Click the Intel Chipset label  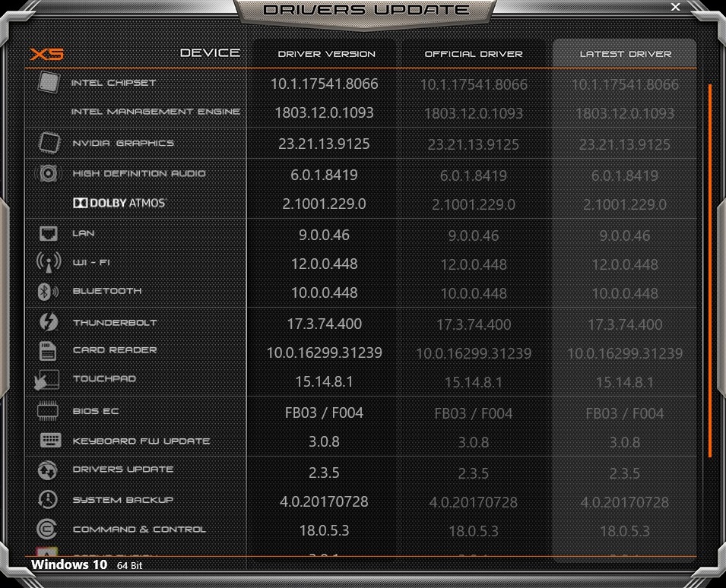pyautogui.click(x=113, y=83)
